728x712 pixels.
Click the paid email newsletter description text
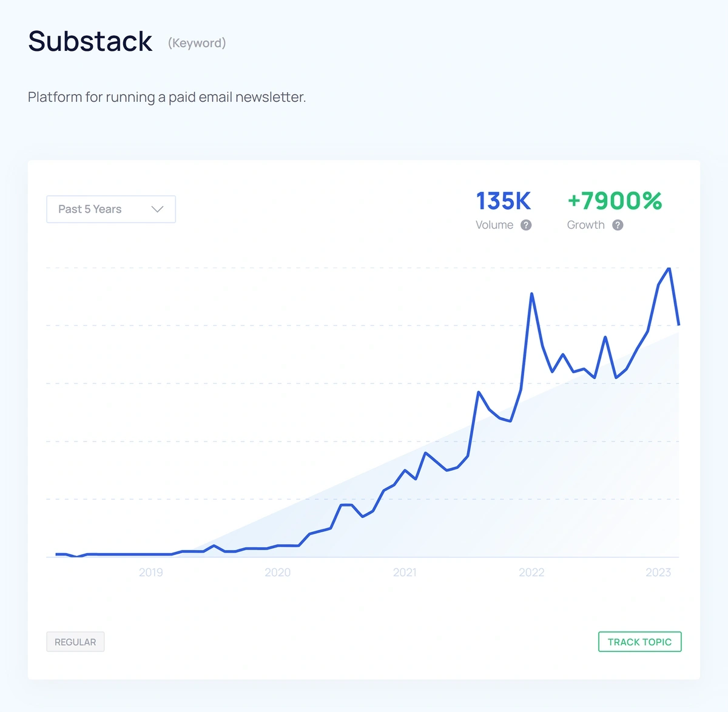(x=167, y=97)
